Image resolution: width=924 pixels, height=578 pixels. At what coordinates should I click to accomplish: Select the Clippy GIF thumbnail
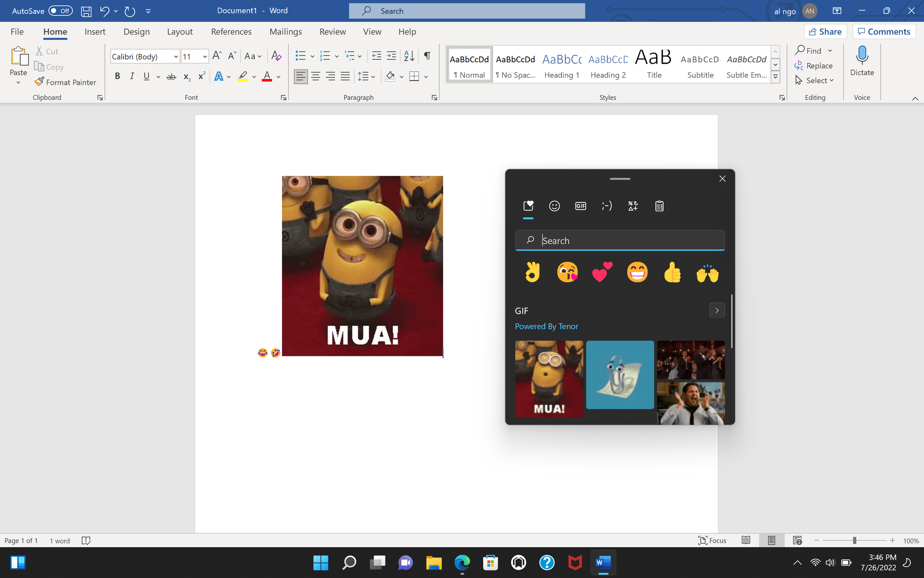click(x=620, y=375)
